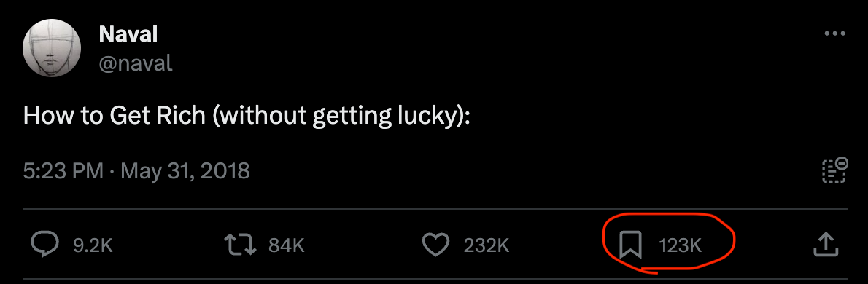
Task: Click the 232K likes count
Action: (x=487, y=245)
